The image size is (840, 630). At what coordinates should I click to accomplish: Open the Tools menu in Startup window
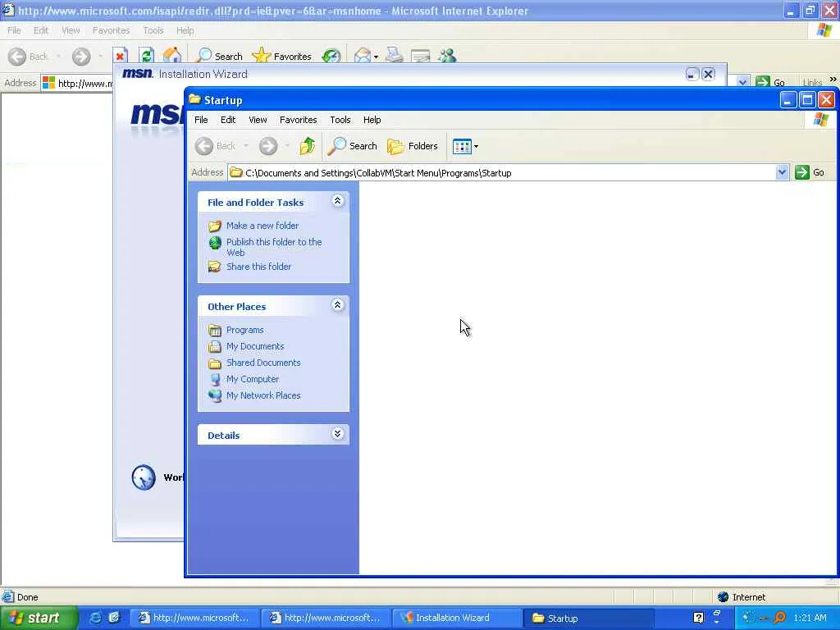(340, 120)
